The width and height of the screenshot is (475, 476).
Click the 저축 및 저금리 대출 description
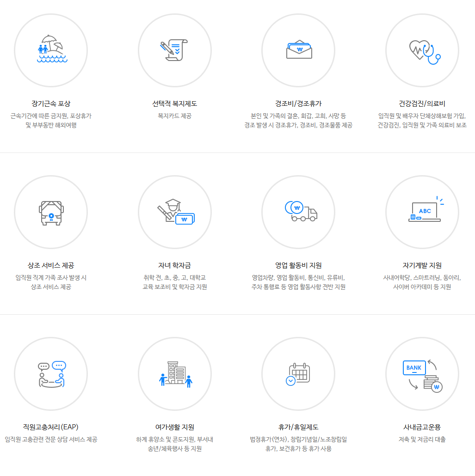pos(422,439)
